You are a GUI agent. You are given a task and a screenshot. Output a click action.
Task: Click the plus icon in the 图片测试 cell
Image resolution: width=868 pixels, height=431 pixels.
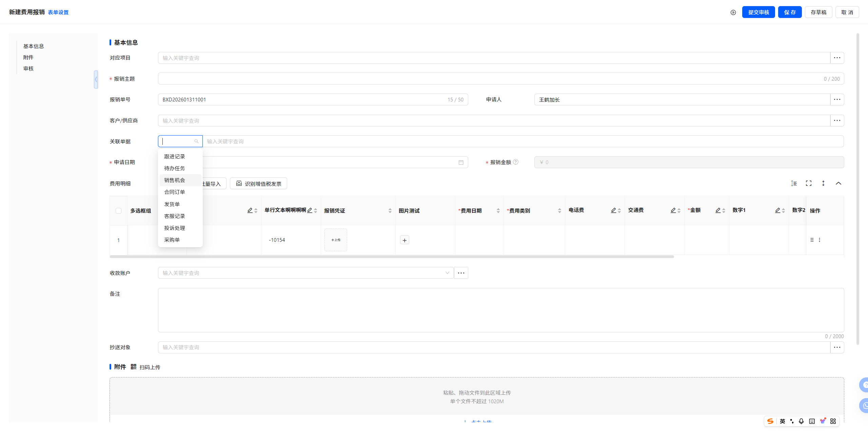[405, 240]
